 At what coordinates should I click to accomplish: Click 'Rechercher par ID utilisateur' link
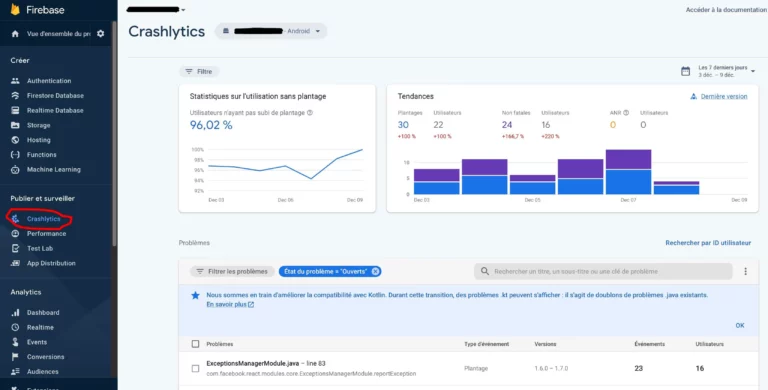click(708, 243)
